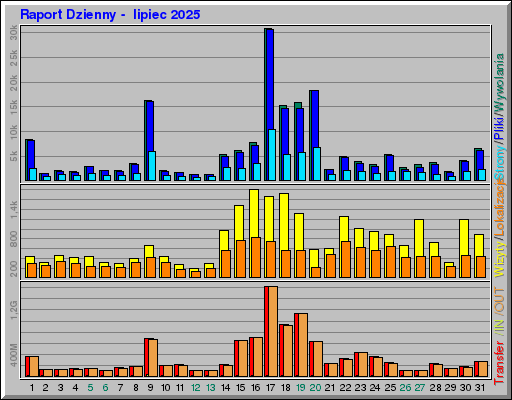Click the red 'Transfer' legend label

499,363
